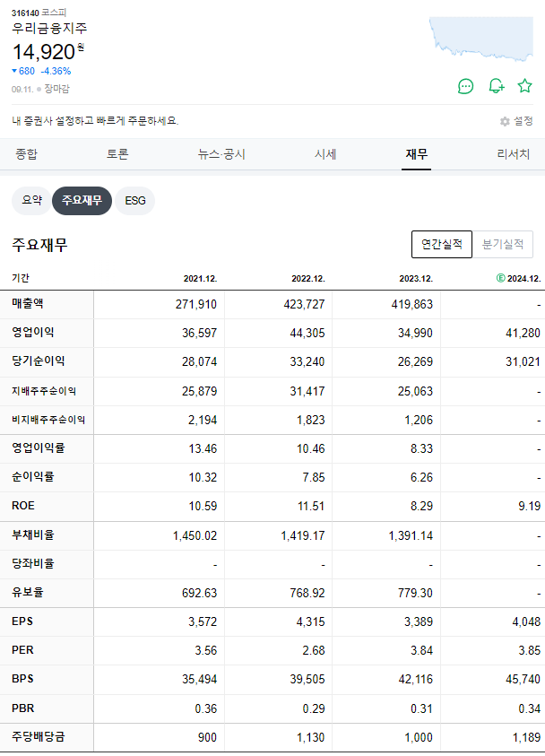Toggle to 분기실적 view
The width and height of the screenshot is (545, 756).
(503, 245)
